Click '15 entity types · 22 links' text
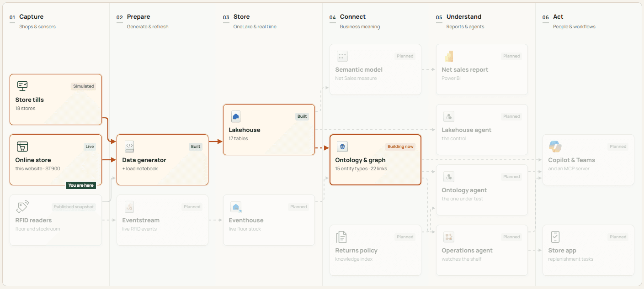Image resolution: width=644 pixels, height=289 pixels. pyautogui.click(x=361, y=168)
